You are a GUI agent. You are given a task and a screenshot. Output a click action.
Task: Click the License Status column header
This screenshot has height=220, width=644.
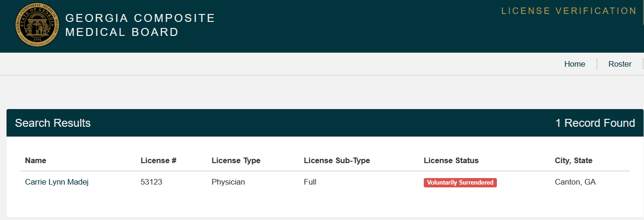click(451, 161)
